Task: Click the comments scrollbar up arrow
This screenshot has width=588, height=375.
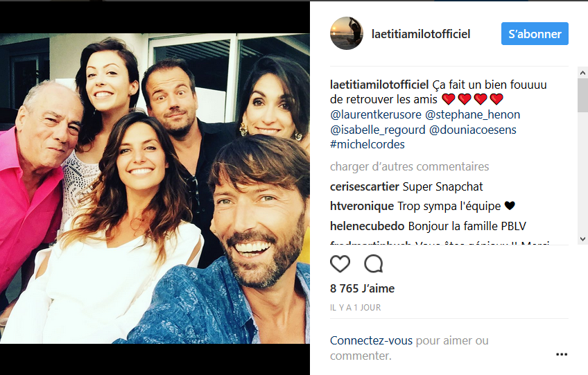Action: [x=582, y=72]
